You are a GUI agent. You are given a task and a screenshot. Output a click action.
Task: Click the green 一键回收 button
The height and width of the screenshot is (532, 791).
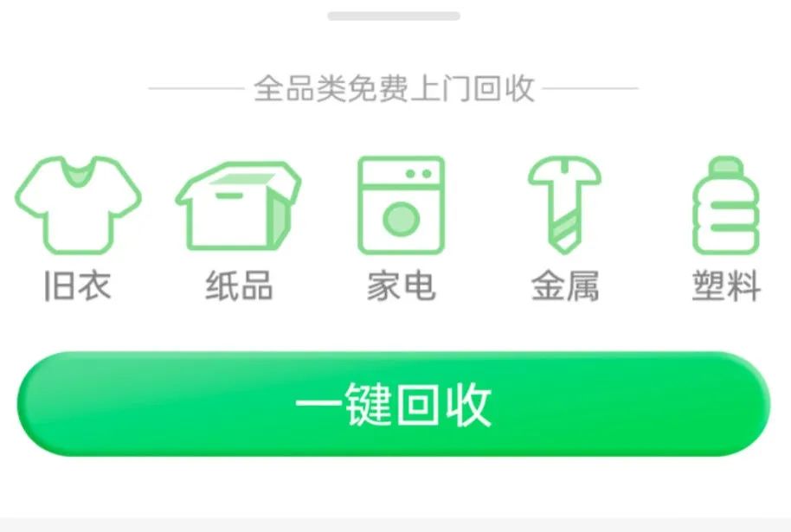coord(394,404)
